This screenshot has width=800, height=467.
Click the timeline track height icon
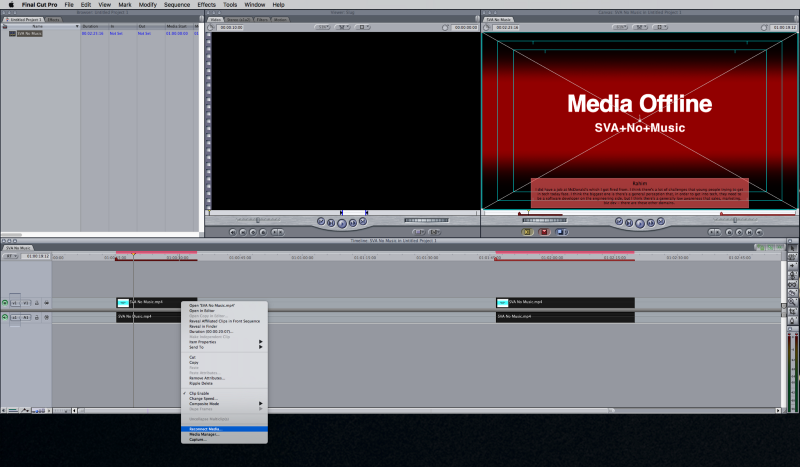pos(40,410)
